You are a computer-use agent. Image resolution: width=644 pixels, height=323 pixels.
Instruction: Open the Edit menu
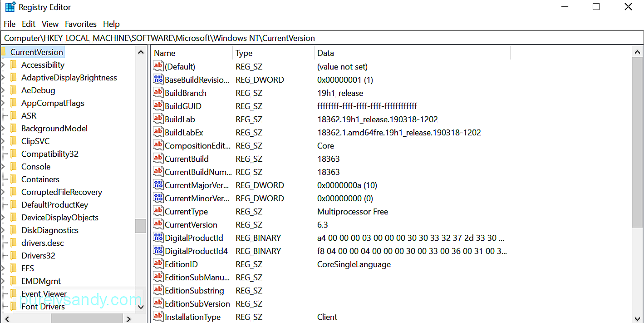29,24
